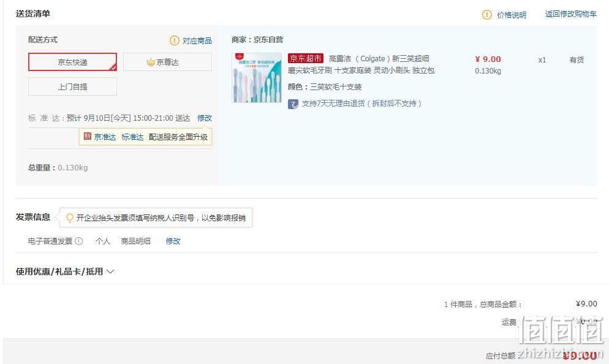This screenshot has height=364, width=609.
Task: Click the 发票信息 heading
Action: (33, 217)
